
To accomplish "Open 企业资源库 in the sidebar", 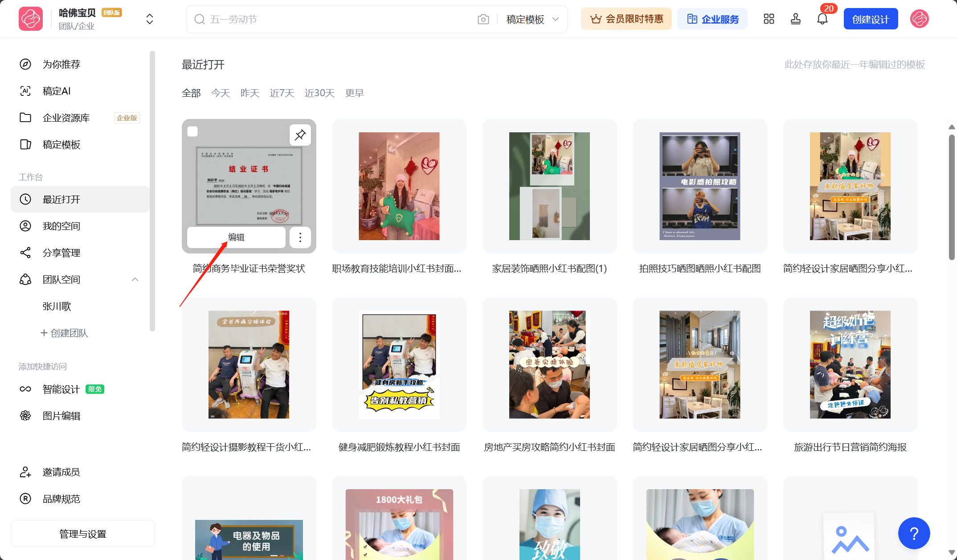I will pyautogui.click(x=66, y=118).
